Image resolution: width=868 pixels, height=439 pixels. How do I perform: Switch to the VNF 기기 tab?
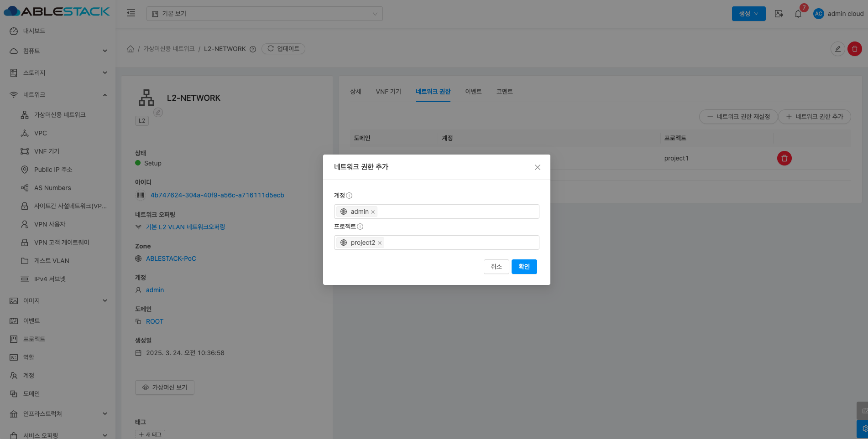point(388,92)
